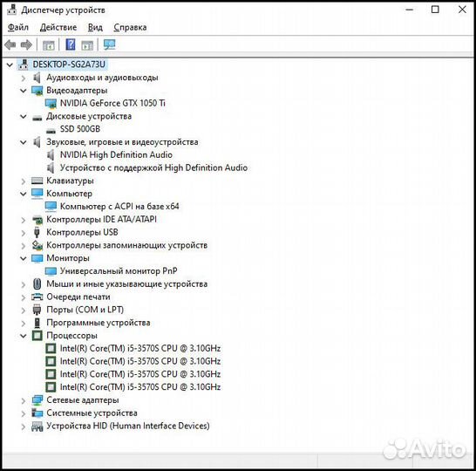Open the blue Help question-mark icon
The image size is (476, 471).
71,45
